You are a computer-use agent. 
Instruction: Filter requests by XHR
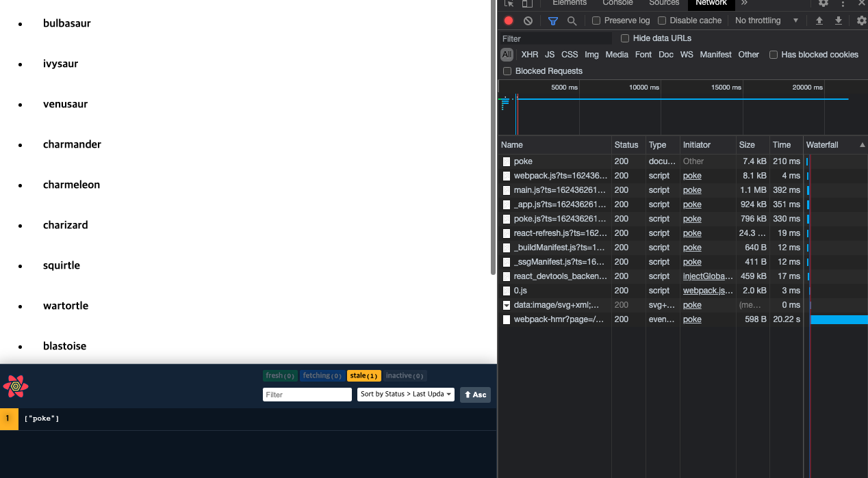coord(530,55)
